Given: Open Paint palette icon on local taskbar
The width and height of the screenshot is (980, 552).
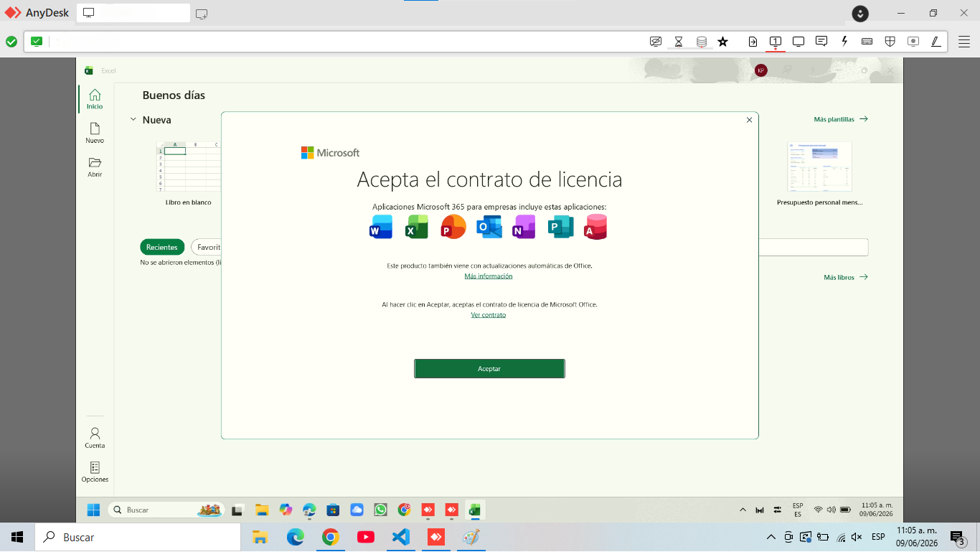Looking at the screenshot, I should tap(471, 537).
